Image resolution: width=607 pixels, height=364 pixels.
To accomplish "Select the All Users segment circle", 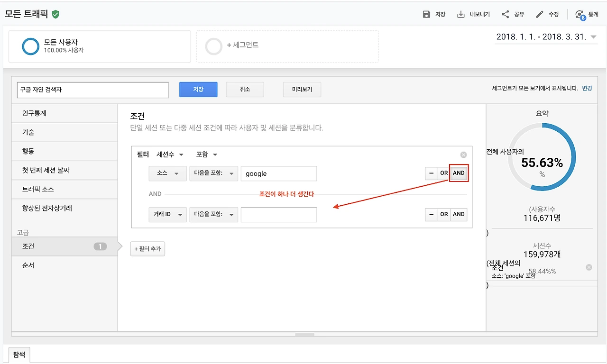I will (x=30, y=46).
